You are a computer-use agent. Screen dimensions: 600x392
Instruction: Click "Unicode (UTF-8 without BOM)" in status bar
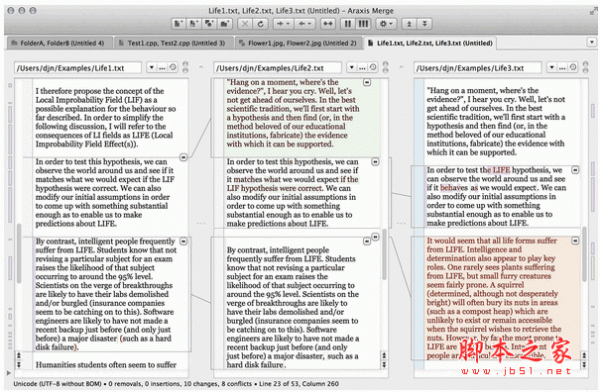[x=57, y=384]
